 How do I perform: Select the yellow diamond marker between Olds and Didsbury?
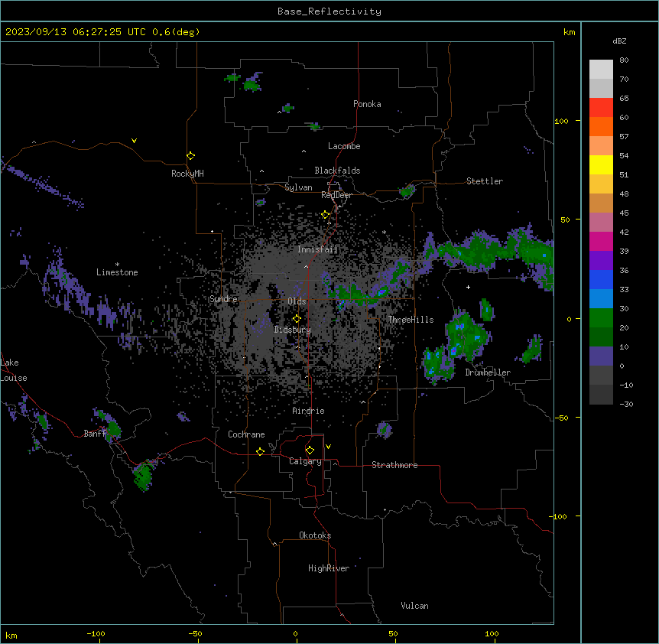tap(297, 319)
